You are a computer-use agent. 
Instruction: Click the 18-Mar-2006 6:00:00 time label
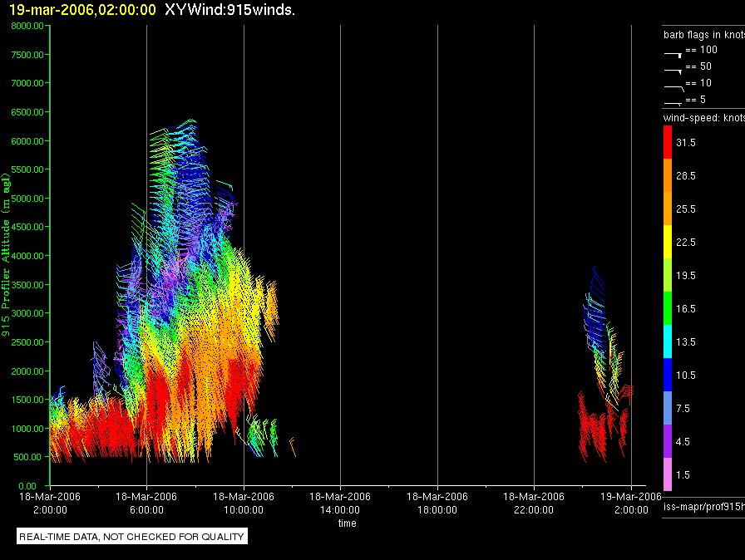coord(146,503)
